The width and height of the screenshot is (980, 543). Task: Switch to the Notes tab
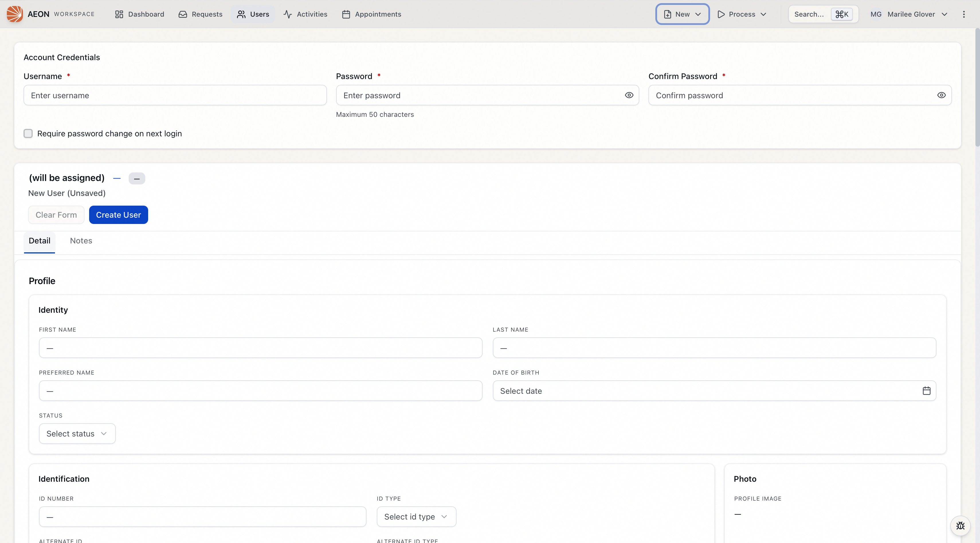(x=81, y=241)
